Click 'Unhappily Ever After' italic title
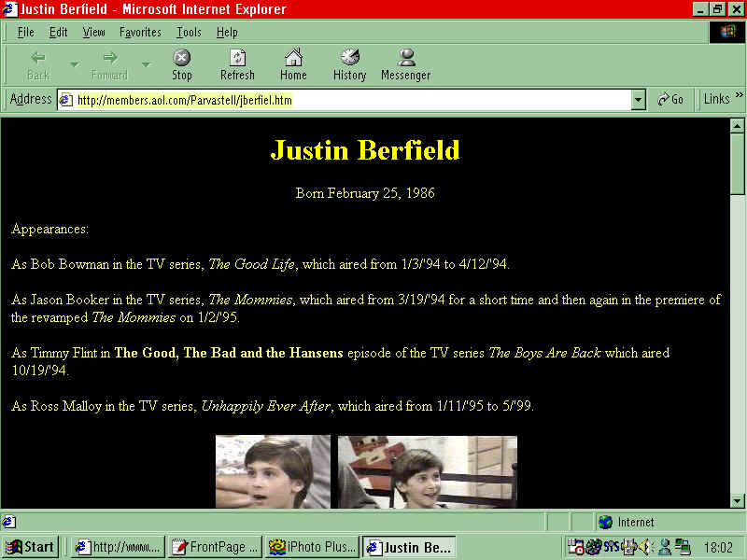747x560 pixels. point(266,406)
